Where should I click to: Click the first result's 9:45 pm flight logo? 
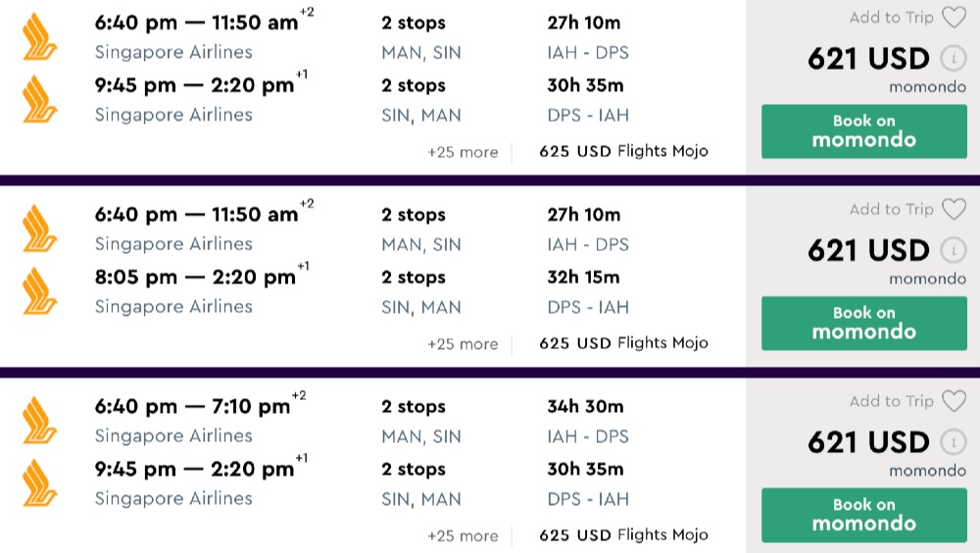coord(40,99)
